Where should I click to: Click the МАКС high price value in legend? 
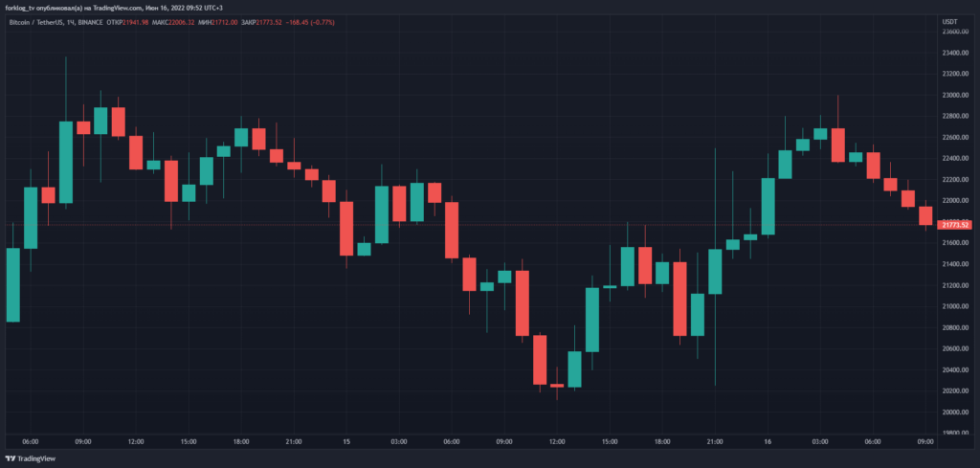click(181, 20)
